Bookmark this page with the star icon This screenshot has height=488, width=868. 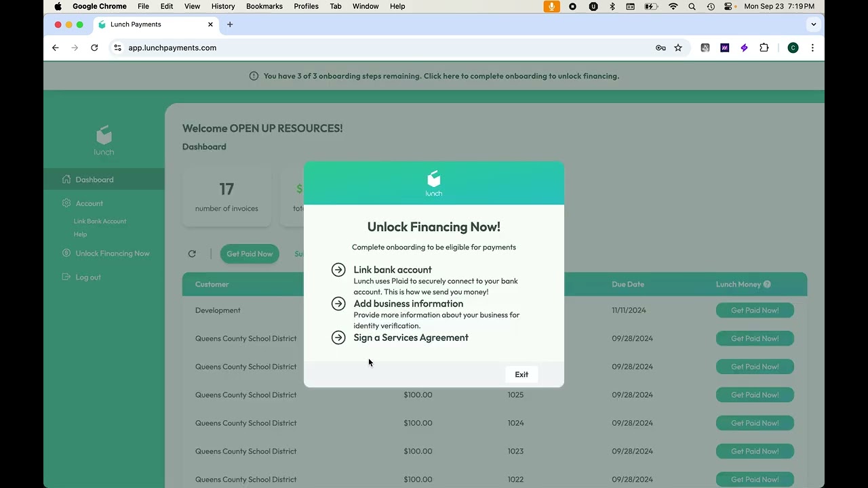click(678, 47)
